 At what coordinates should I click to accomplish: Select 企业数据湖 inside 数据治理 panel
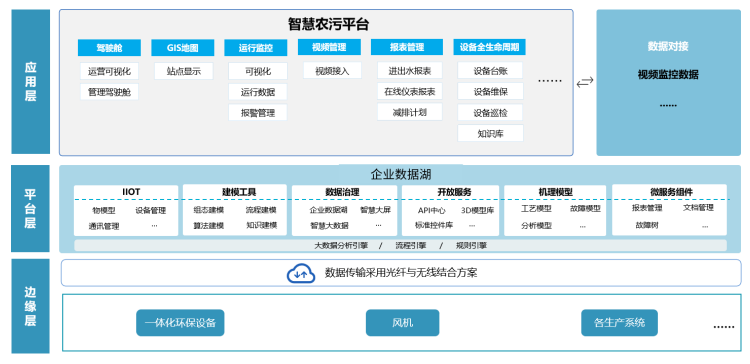click(x=329, y=210)
